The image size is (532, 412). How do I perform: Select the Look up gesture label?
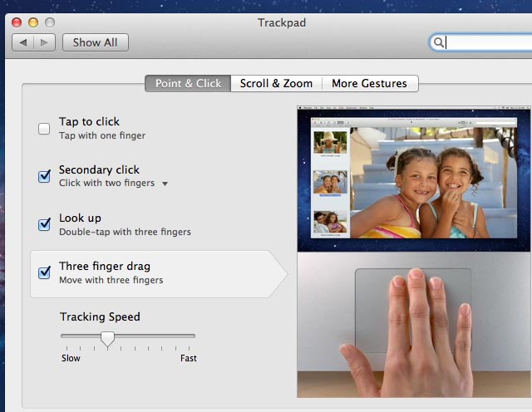(x=80, y=218)
